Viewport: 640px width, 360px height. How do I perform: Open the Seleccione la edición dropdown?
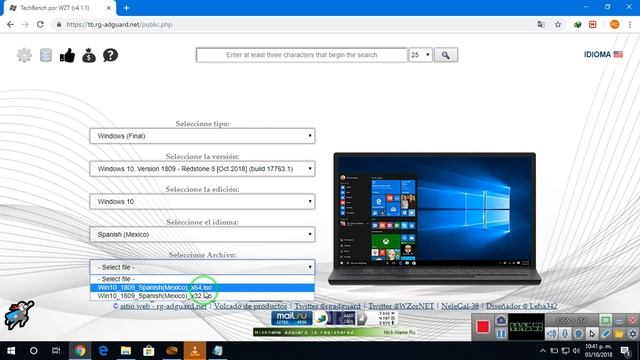202,202
